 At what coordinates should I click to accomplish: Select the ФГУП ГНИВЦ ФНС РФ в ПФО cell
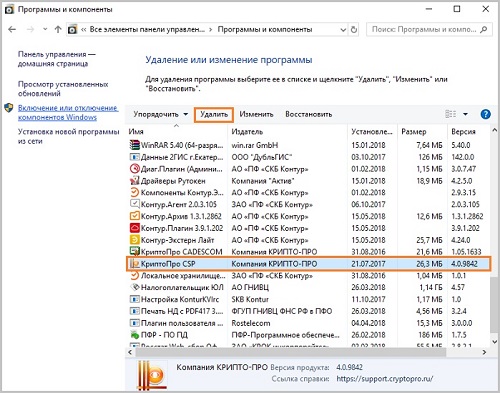282,311
